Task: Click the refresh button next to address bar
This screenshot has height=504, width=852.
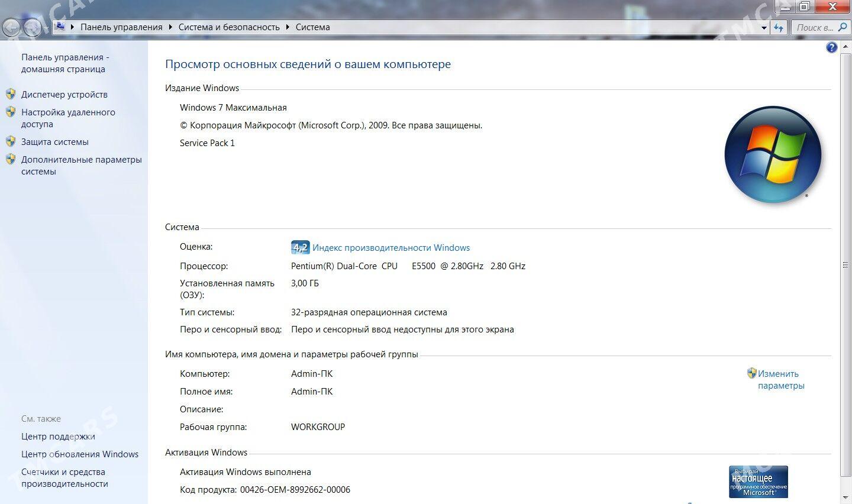Action: click(x=779, y=27)
